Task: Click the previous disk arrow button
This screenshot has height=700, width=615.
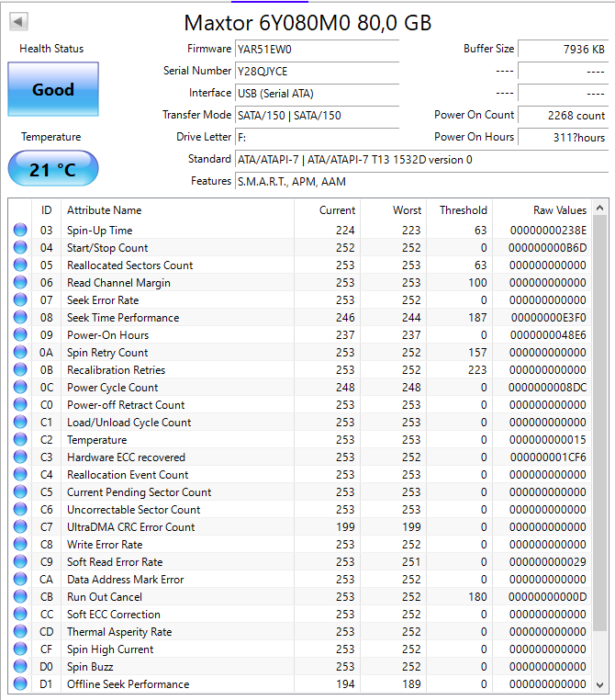Action: [18, 21]
